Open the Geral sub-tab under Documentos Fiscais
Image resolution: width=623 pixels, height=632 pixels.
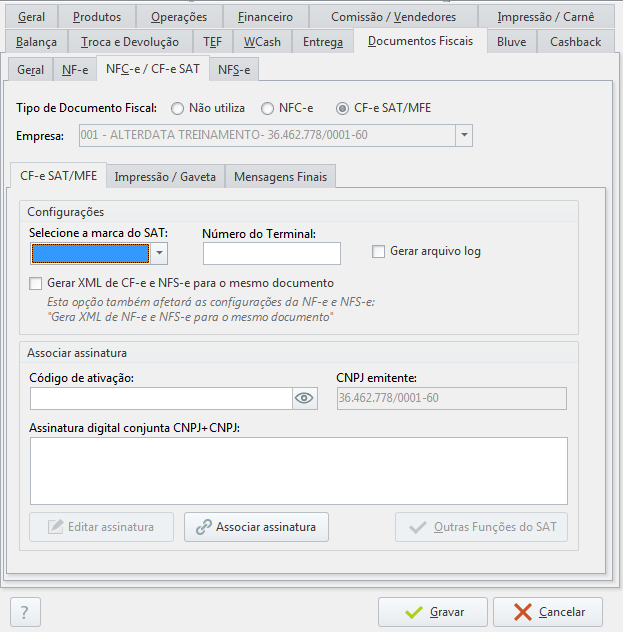[x=30, y=70]
